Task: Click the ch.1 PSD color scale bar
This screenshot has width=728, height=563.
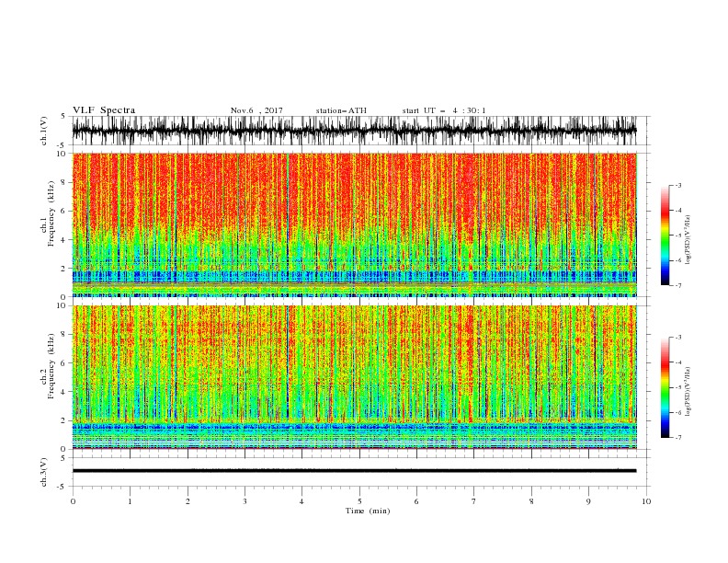Action: pos(665,236)
